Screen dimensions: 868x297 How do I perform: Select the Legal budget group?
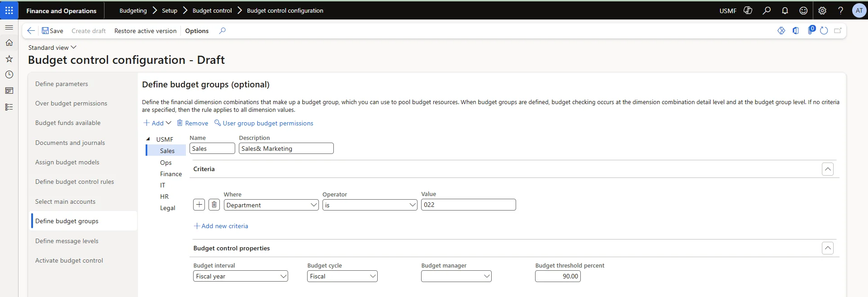click(x=167, y=208)
